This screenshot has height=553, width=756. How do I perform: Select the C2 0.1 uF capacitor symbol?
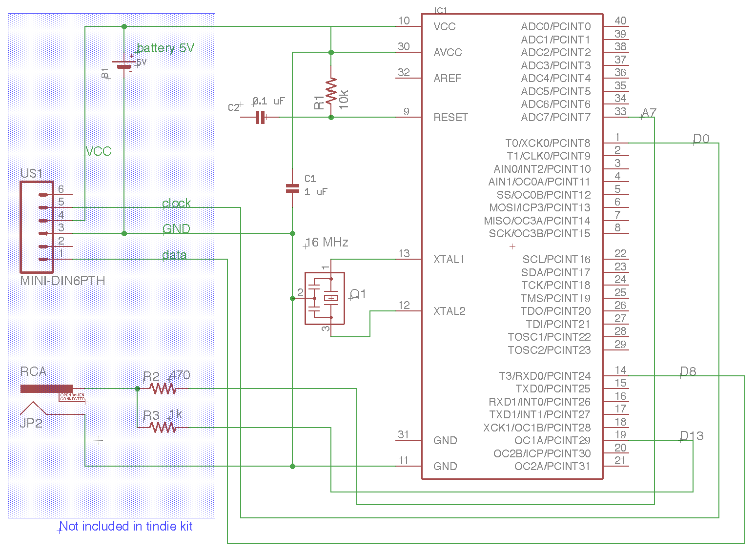261,117
